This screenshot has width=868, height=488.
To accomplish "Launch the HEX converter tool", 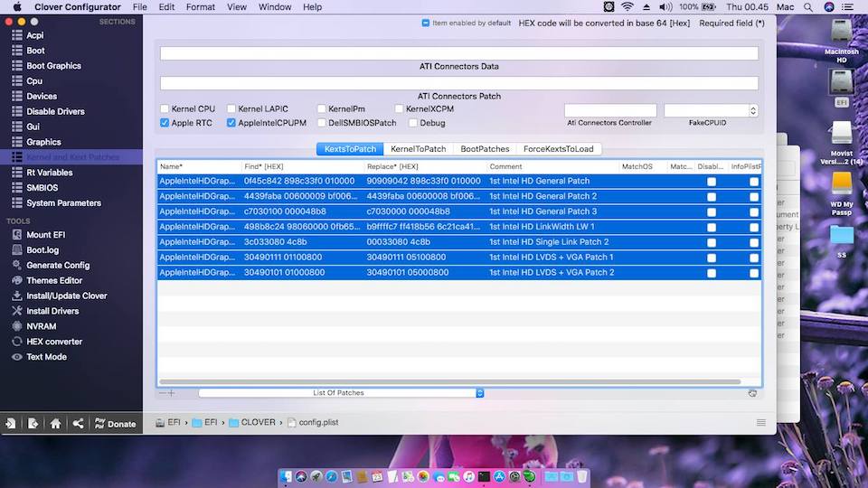I will click(x=54, y=342).
